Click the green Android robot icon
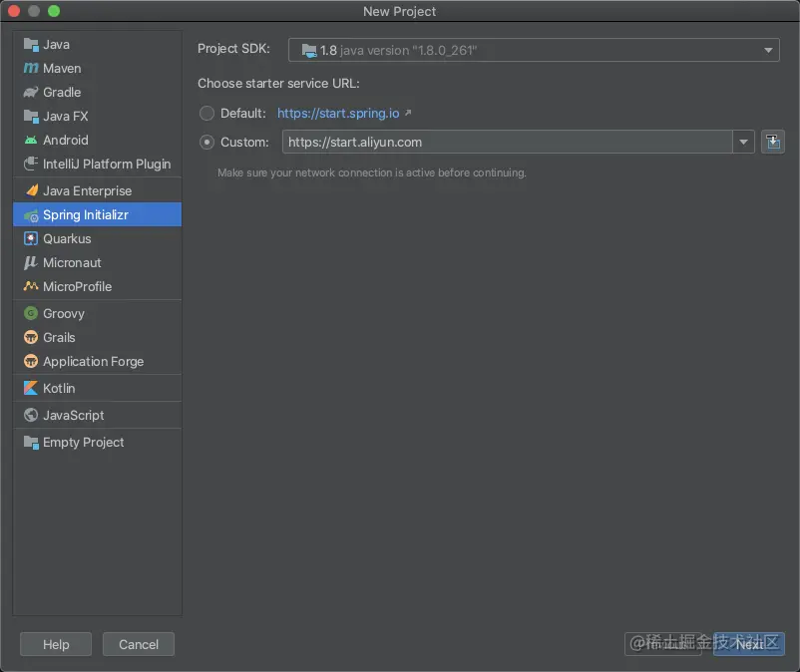 [31, 141]
